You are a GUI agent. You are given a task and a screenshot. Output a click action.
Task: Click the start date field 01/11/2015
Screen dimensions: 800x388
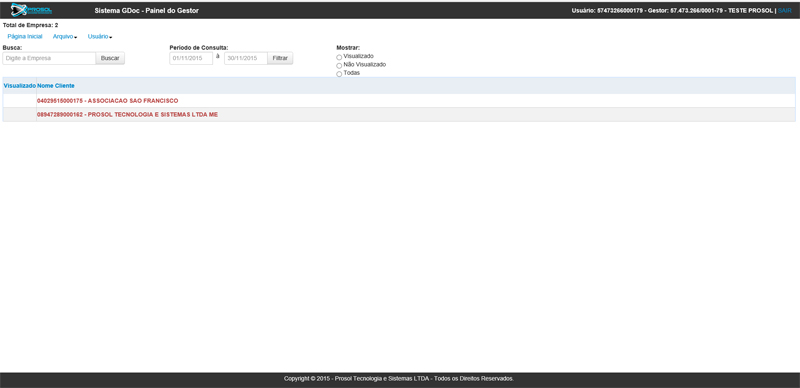point(191,58)
